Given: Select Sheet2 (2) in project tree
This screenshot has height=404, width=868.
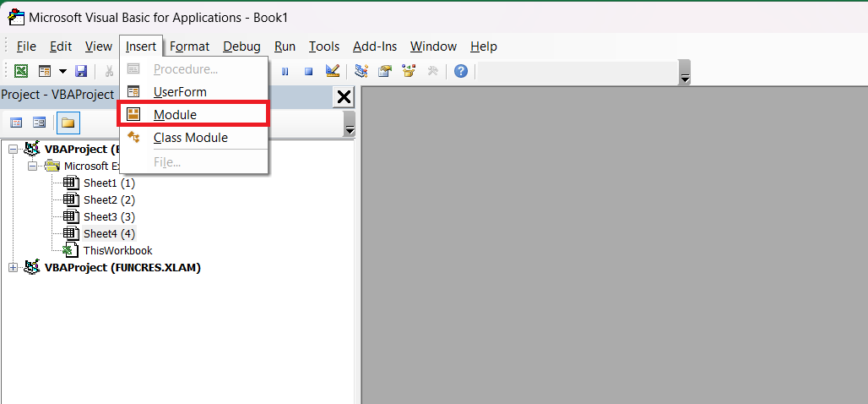Looking at the screenshot, I should (109, 200).
